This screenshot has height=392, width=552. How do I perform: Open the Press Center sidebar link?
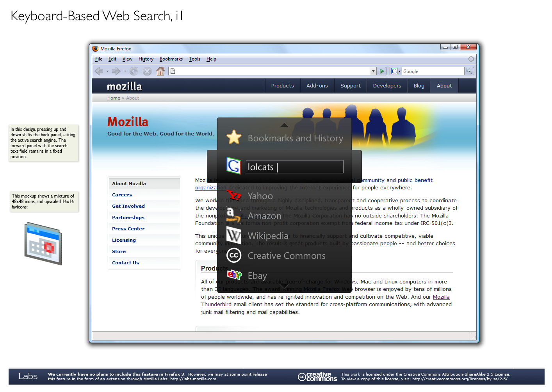click(128, 229)
